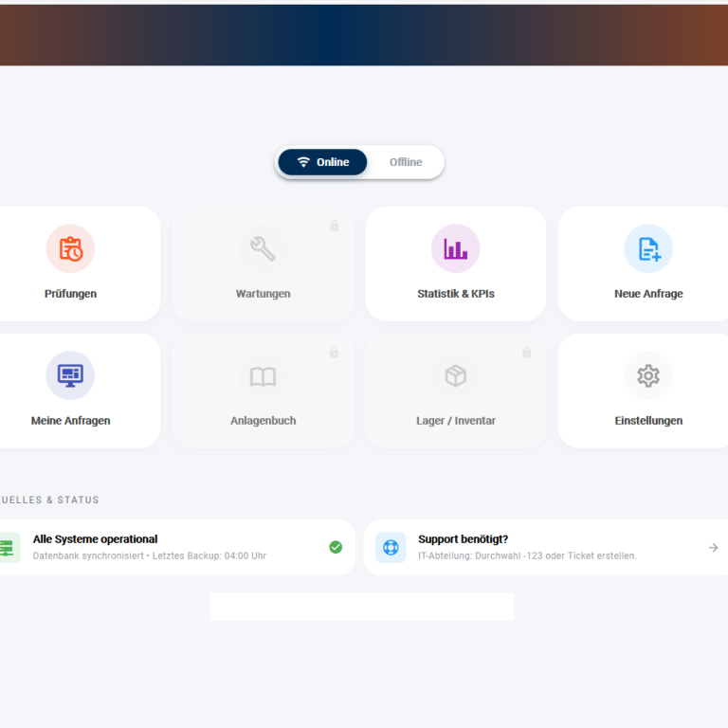Click the green checkmark status icon
Screen dimensions: 728x728
point(336,547)
